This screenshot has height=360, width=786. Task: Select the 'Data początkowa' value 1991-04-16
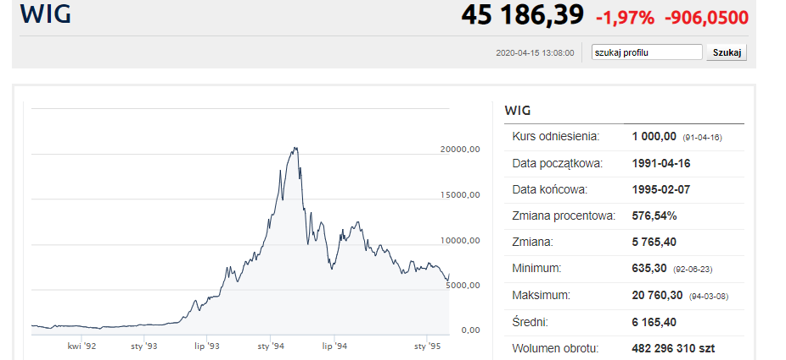(661, 163)
